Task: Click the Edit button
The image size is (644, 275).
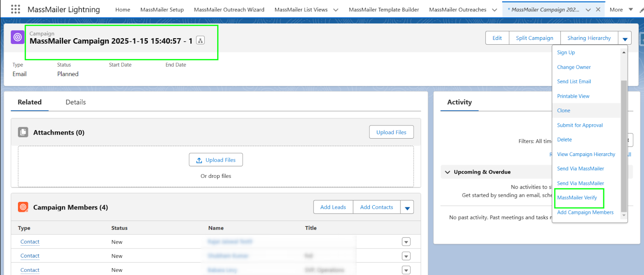Action: click(x=497, y=38)
